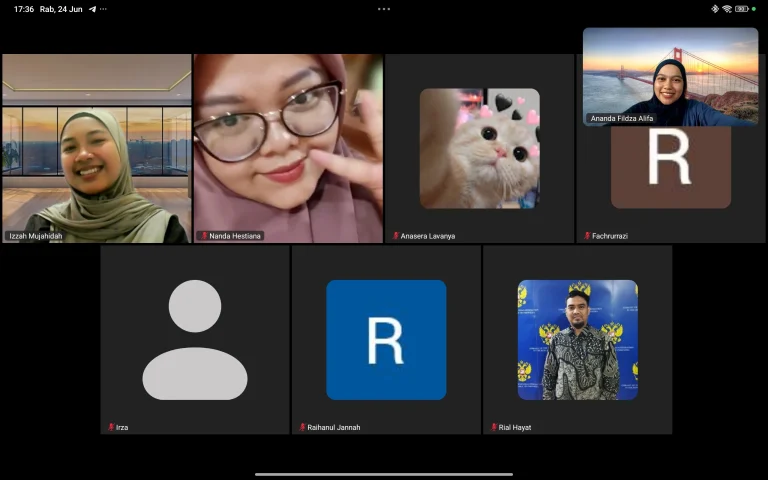This screenshot has height=480, width=768.
Task: Tap the Ananda Fildza Alifa name label
Action: tap(622, 119)
